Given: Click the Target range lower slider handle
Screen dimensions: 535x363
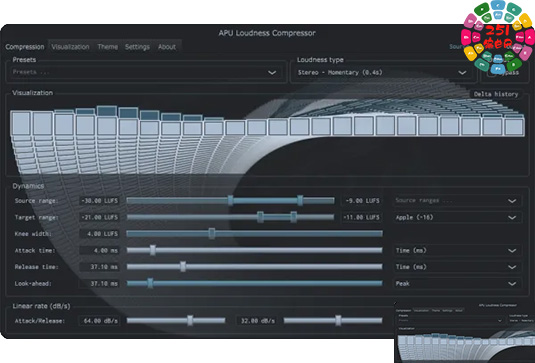Looking at the screenshot, I should coord(260,217).
